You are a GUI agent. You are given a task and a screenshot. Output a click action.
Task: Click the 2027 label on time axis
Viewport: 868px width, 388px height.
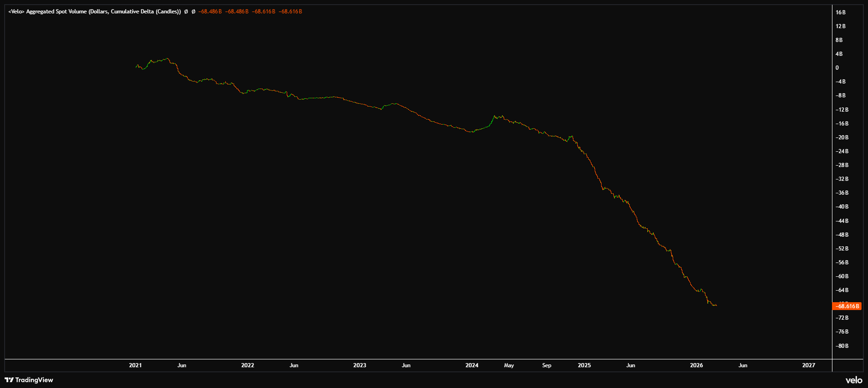tap(808, 365)
